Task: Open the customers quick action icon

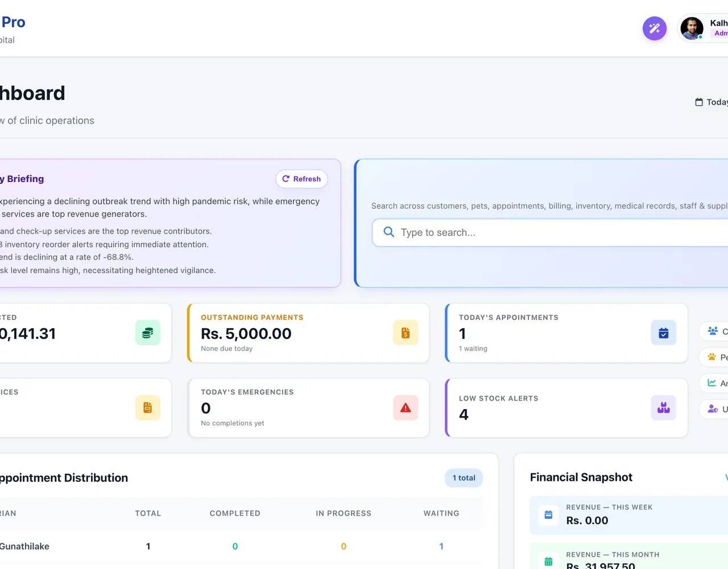Action: coord(713,331)
